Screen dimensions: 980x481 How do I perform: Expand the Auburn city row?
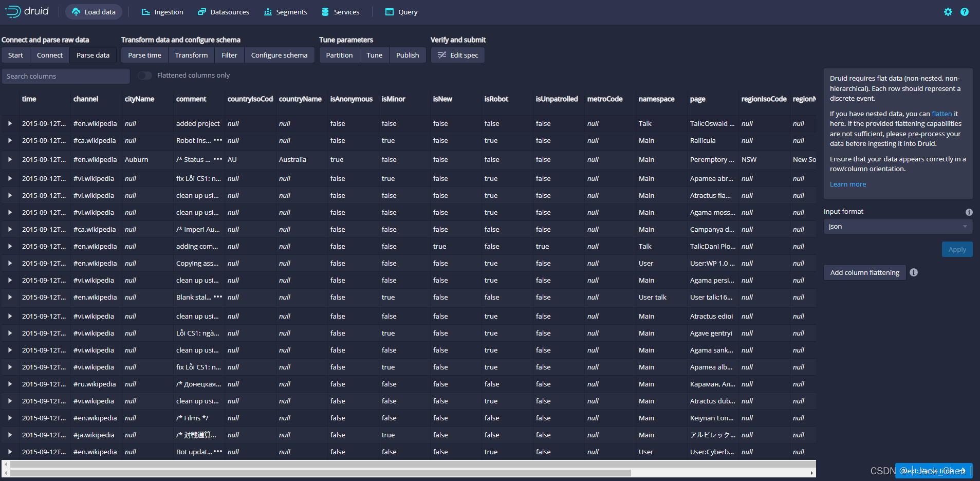(10, 159)
